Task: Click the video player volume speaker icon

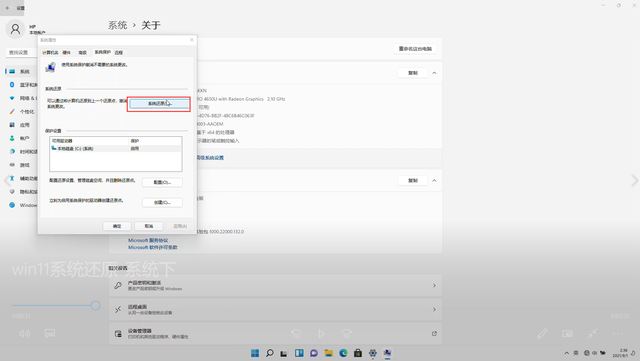Action: point(24,334)
